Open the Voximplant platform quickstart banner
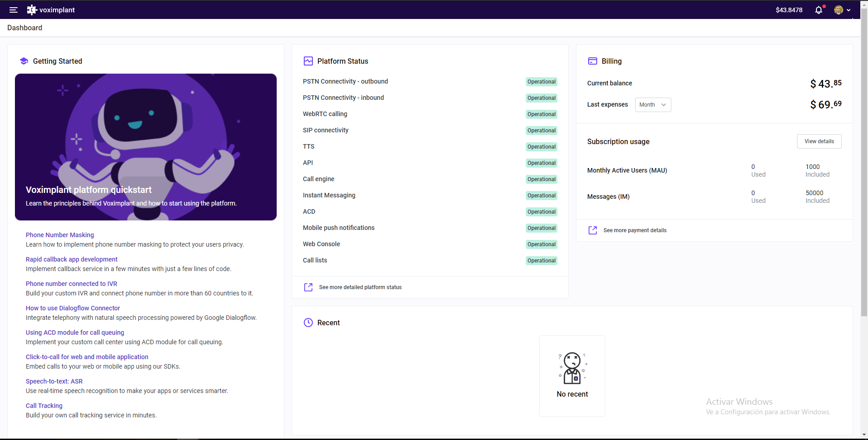Screen dimensions: 868x440 point(146,147)
